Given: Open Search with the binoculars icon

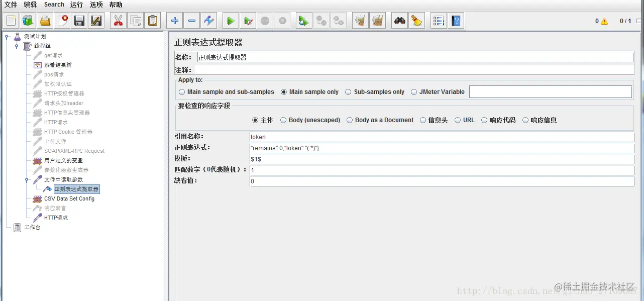Looking at the screenshot, I should click(399, 21).
